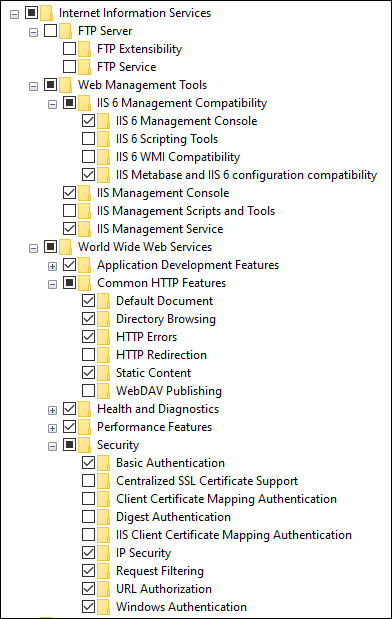Screen dimensions: 392x619
Task: Select Health and Diagnostics label
Action: 158,409
